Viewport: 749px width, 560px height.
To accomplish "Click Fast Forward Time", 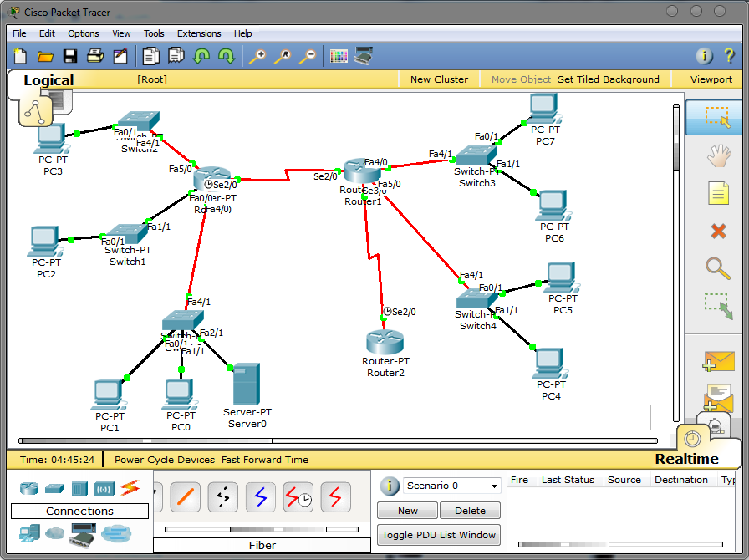I will click(265, 460).
